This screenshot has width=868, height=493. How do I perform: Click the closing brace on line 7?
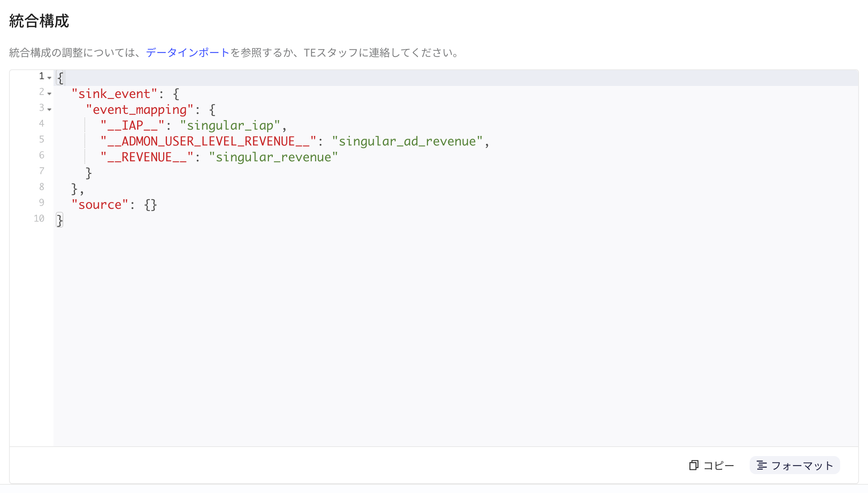(89, 173)
